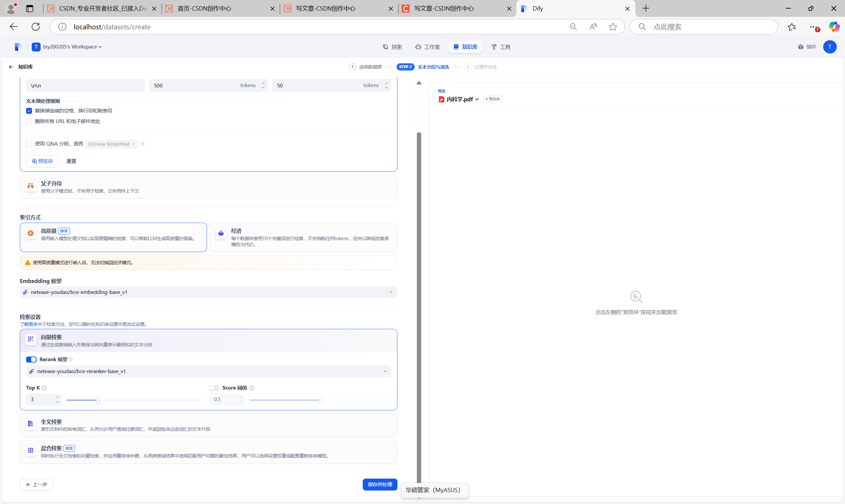
Task: Open the 工具 tab
Action: click(501, 47)
